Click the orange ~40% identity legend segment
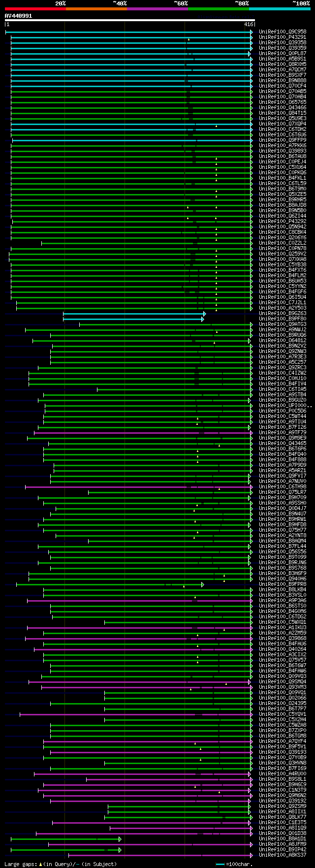Viewport: 315px width, 868px height. click(x=96, y=8)
